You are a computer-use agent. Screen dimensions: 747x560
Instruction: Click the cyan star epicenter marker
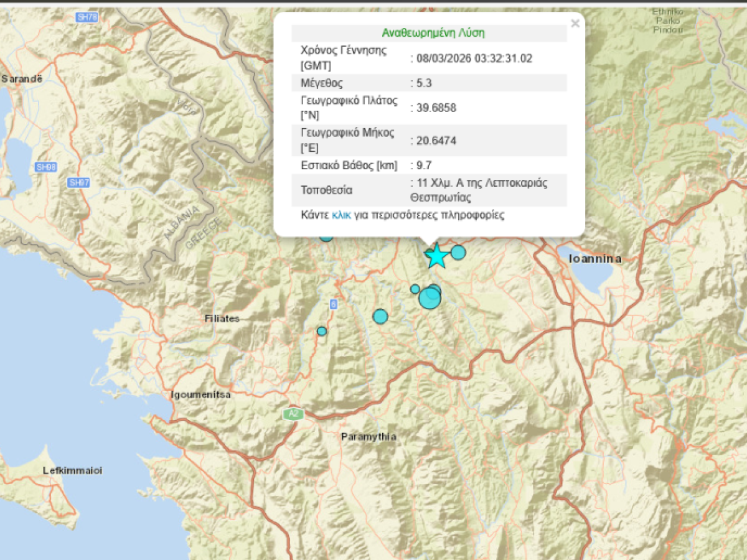[x=437, y=256]
